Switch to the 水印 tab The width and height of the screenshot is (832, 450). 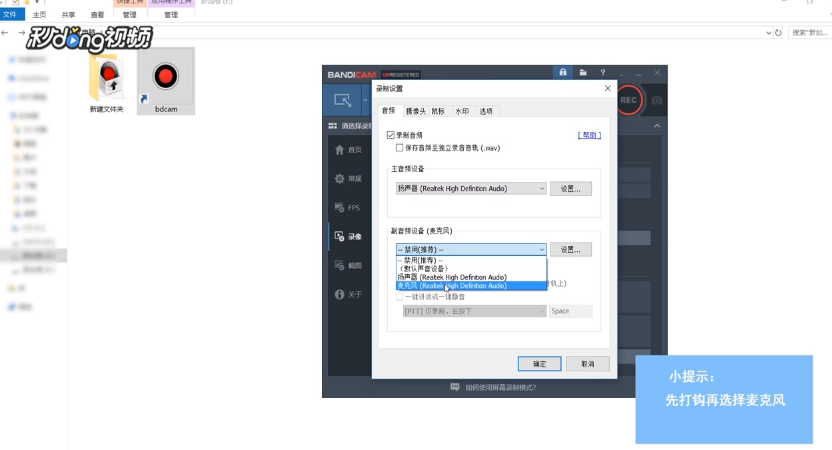pyautogui.click(x=462, y=111)
